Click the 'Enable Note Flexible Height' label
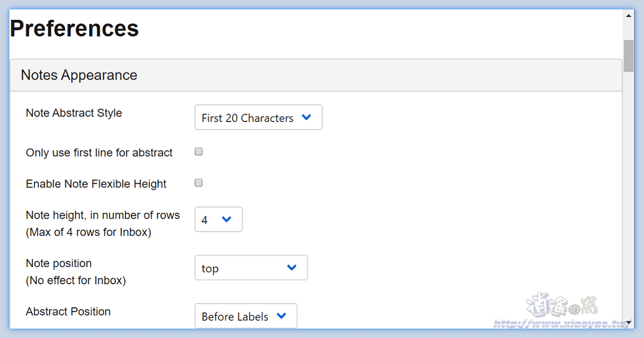644x338 pixels. 96,184
